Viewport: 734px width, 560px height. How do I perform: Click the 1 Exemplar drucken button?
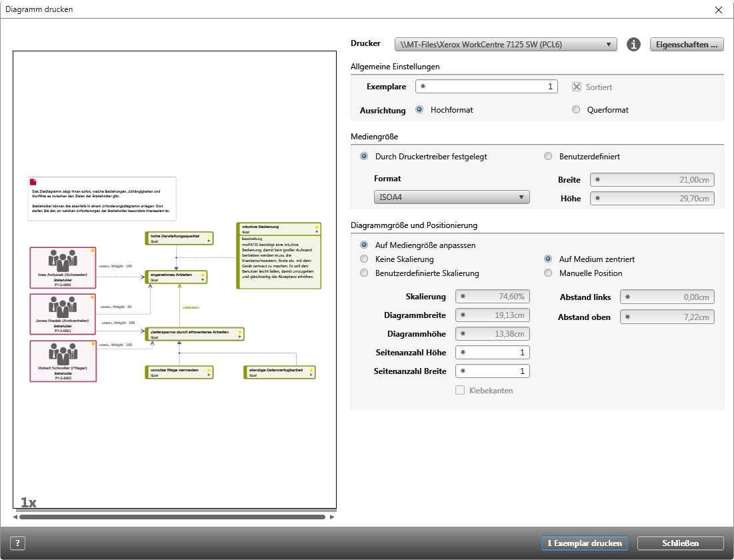tap(584, 543)
